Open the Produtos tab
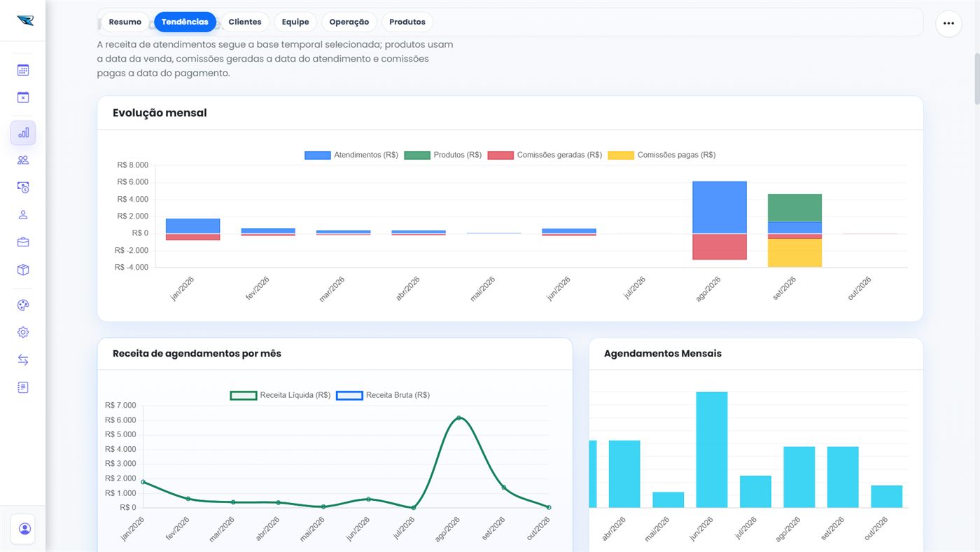Image resolution: width=980 pixels, height=552 pixels. tap(407, 22)
